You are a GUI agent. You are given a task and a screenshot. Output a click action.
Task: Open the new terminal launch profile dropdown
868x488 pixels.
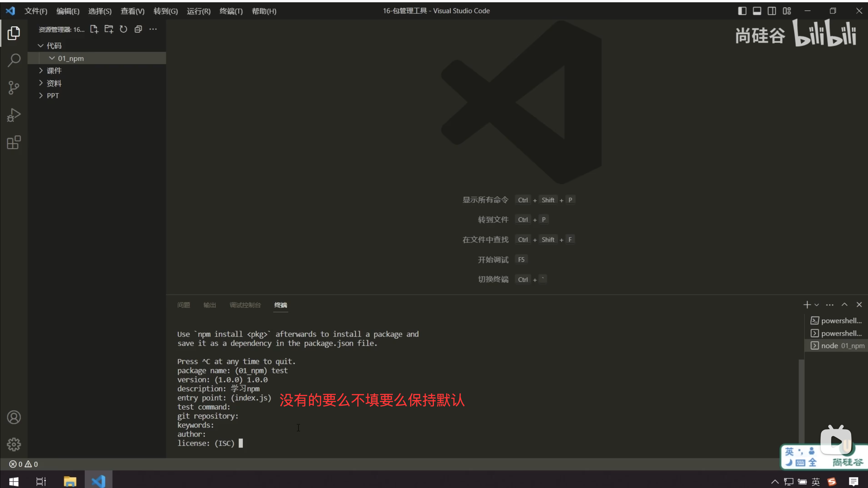click(x=817, y=305)
